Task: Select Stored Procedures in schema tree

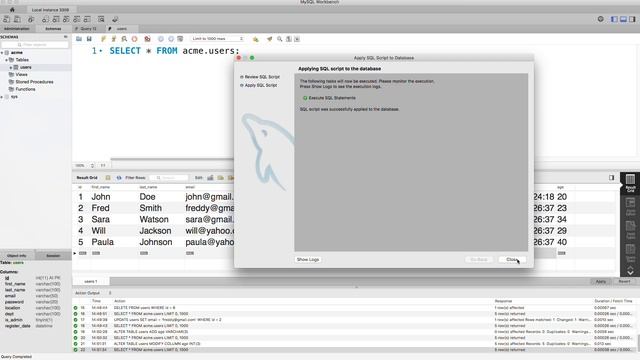Action: pyautogui.click(x=34, y=82)
